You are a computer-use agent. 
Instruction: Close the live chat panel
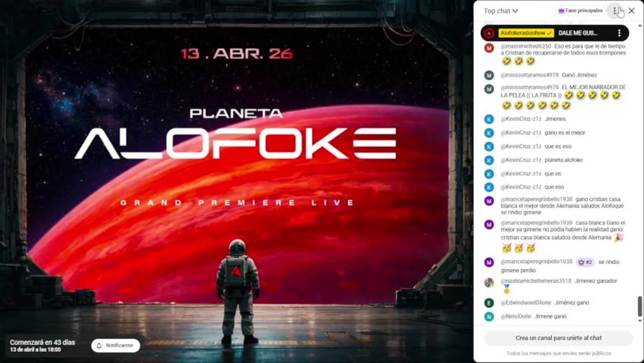click(631, 11)
